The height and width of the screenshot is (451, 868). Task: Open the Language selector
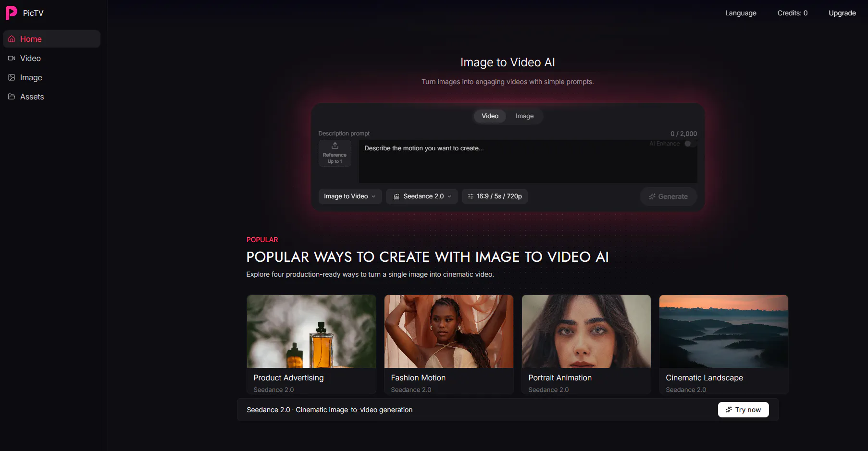click(x=741, y=13)
